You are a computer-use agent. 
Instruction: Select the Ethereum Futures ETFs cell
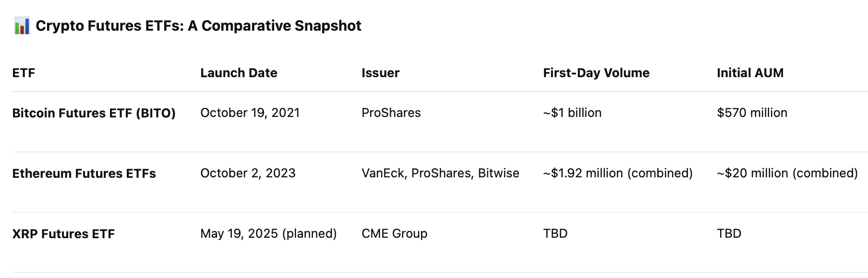click(x=84, y=174)
